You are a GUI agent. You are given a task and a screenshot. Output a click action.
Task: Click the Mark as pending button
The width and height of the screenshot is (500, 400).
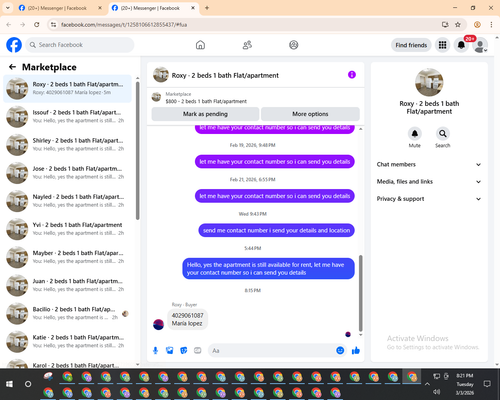coord(205,114)
